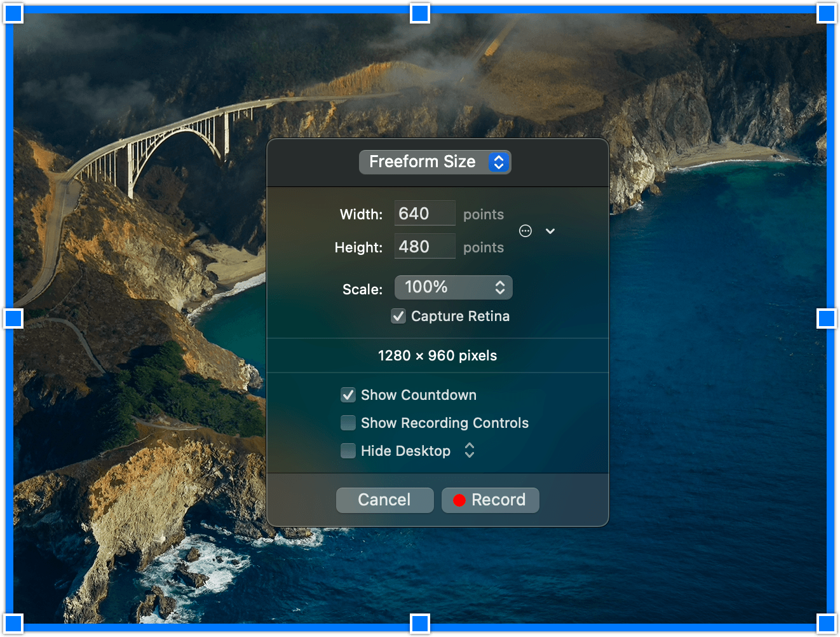
Task: Select the bottom-center edge selection handle
Action: [x=420, y=624]
